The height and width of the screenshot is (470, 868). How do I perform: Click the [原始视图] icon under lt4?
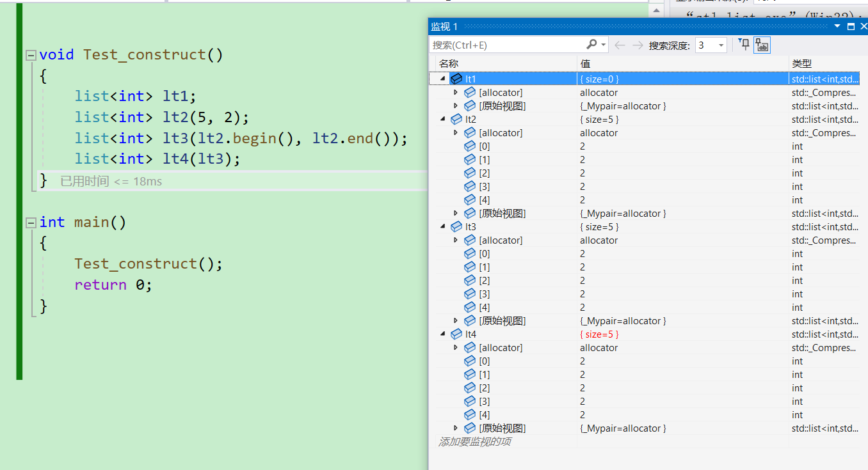coord(470,428)
